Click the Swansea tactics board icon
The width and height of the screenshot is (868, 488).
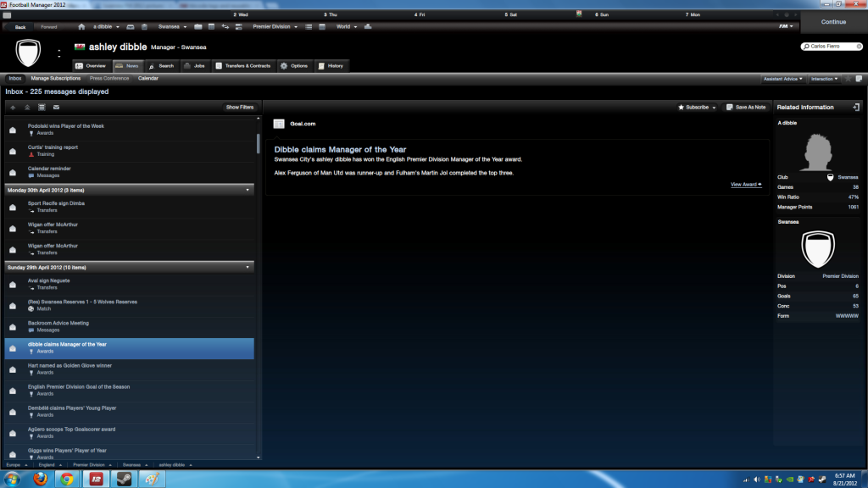tap(238, 26)
